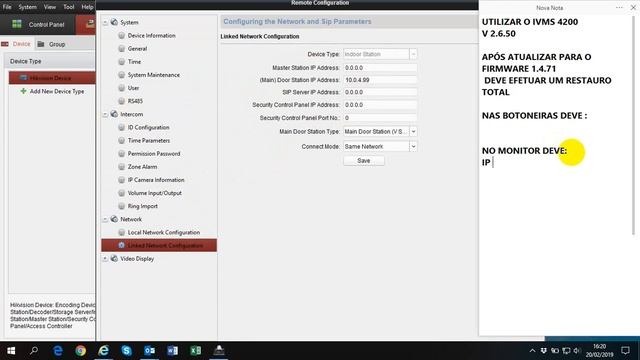Open Skype from taskbar
This screenshot has height=360, width=640.
point(127,351)
